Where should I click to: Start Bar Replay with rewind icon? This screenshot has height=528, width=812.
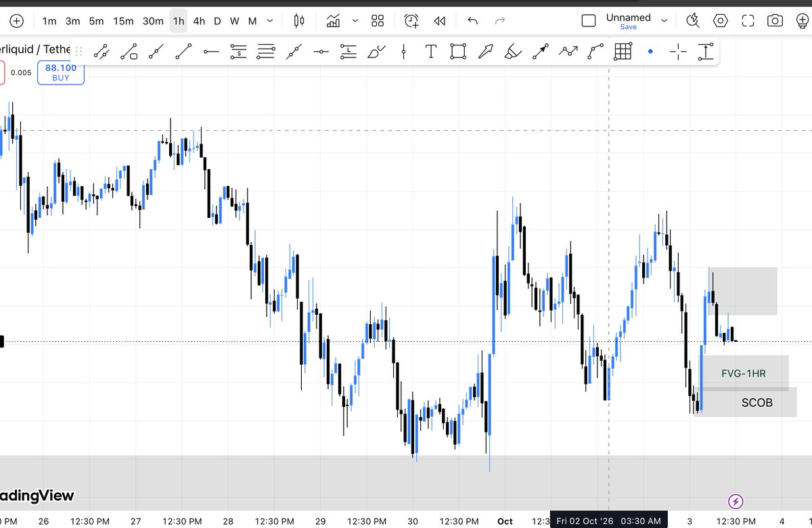[440, 21]
